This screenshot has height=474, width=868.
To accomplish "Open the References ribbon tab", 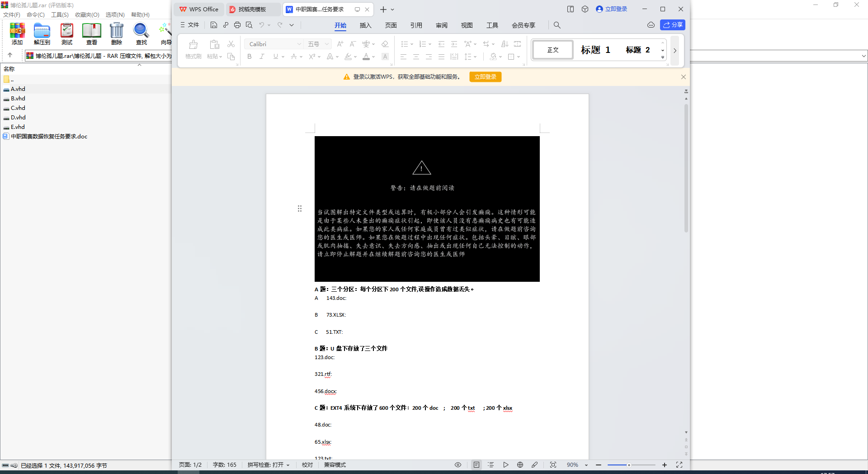I will pos(416,25).
